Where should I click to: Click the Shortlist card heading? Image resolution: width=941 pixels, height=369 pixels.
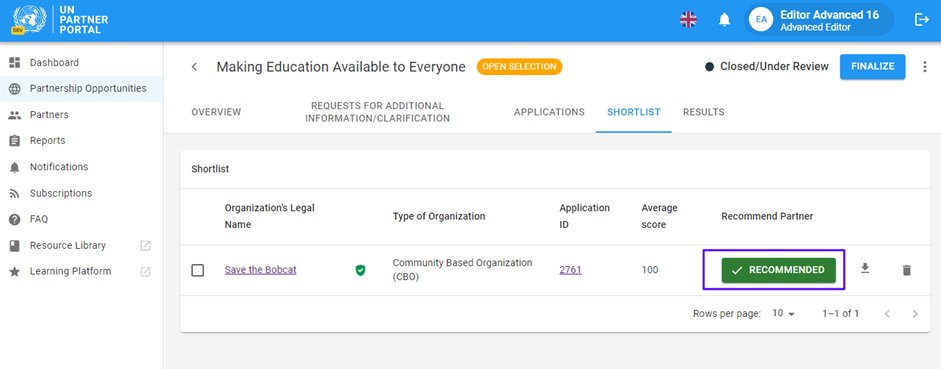coord(210,169)
